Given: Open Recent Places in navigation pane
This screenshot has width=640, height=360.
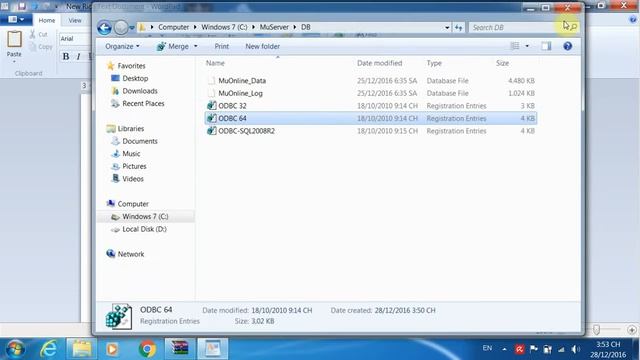Looking at the screenshot, I should [x=143, y=104].
